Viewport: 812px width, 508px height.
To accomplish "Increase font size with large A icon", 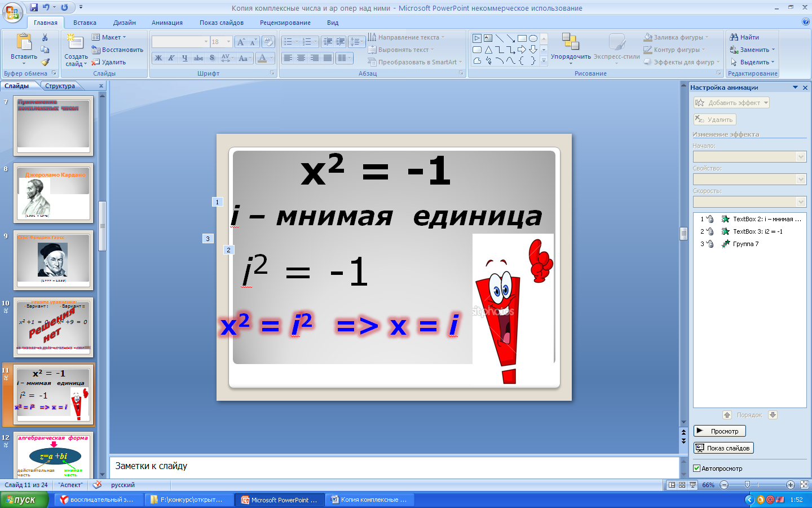I will (x=241, y=42).
